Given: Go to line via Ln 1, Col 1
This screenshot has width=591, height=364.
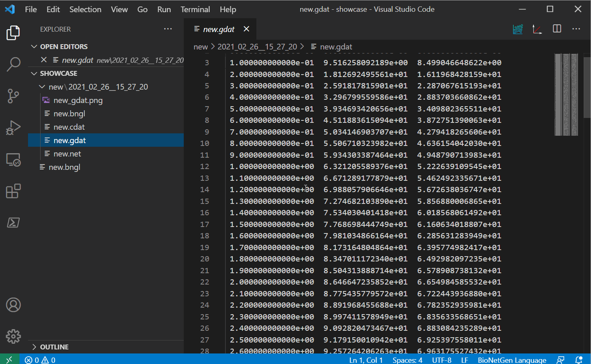Looking at the screenshot, I should (x=366, y=360).
